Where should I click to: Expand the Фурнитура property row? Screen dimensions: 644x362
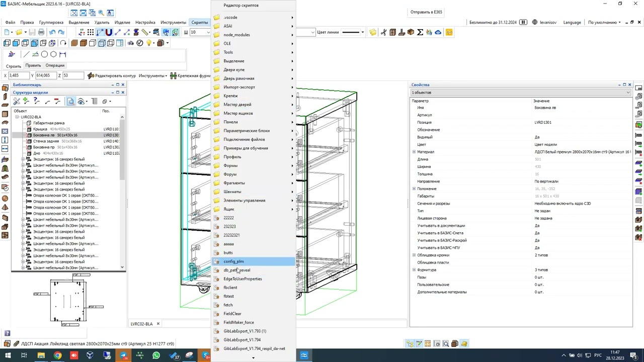pos(414,270)
